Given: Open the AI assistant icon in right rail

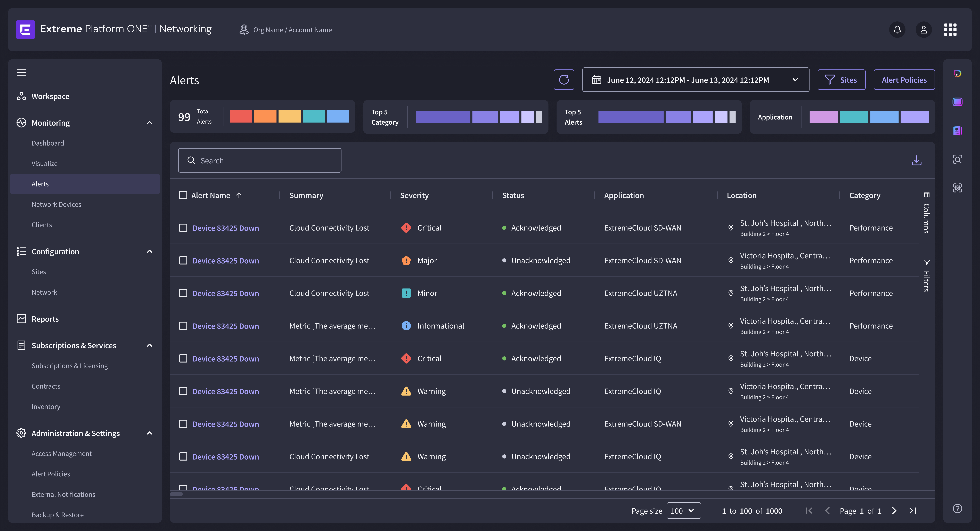Looking at the screenshot, I should pos(957,74).
